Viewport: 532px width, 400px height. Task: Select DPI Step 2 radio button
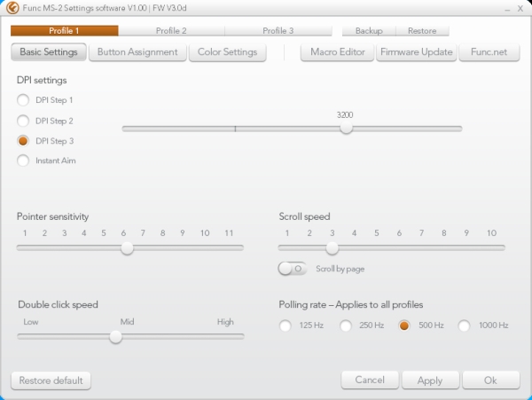[x=23, y=121]
